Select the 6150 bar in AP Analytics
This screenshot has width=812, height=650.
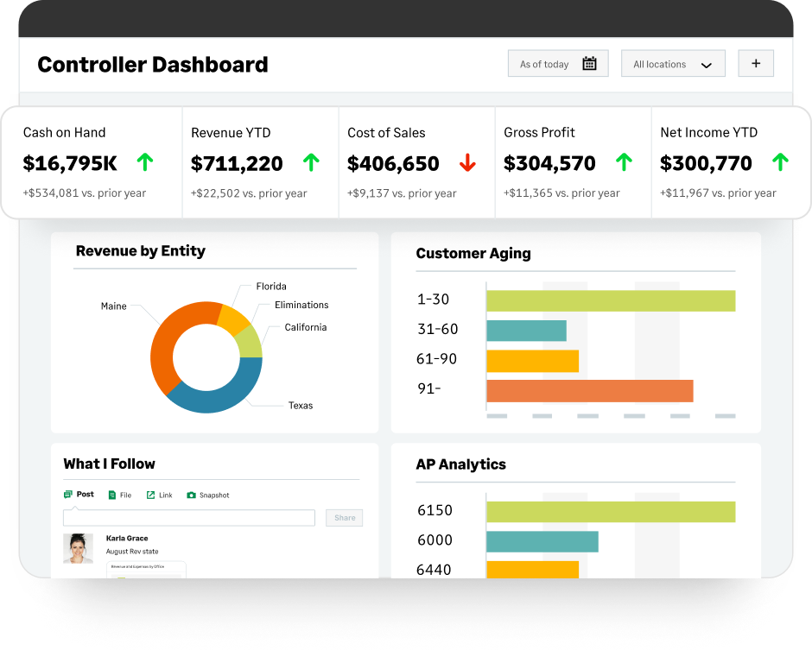610,512
